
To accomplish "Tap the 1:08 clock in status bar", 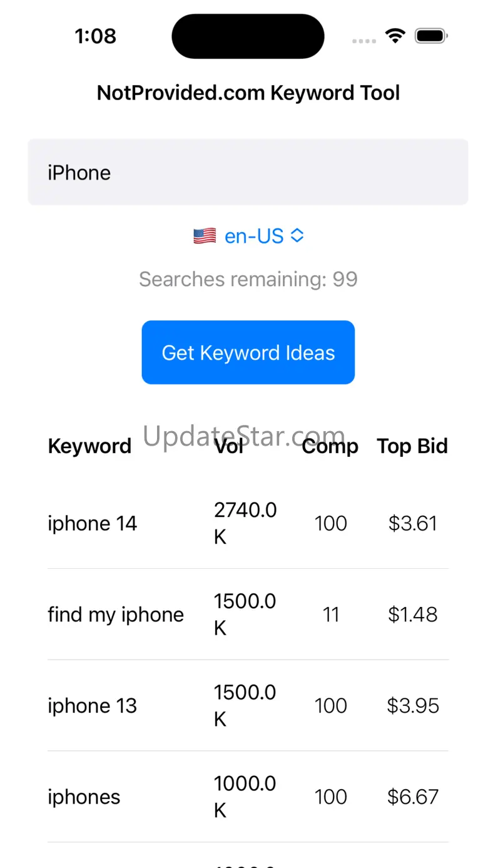I will (95, 36).
